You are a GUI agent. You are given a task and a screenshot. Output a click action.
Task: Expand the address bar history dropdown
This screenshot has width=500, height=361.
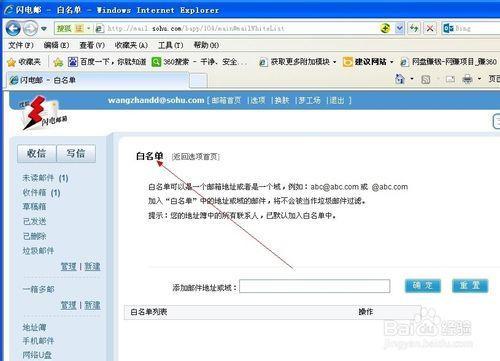click(399, 28)
